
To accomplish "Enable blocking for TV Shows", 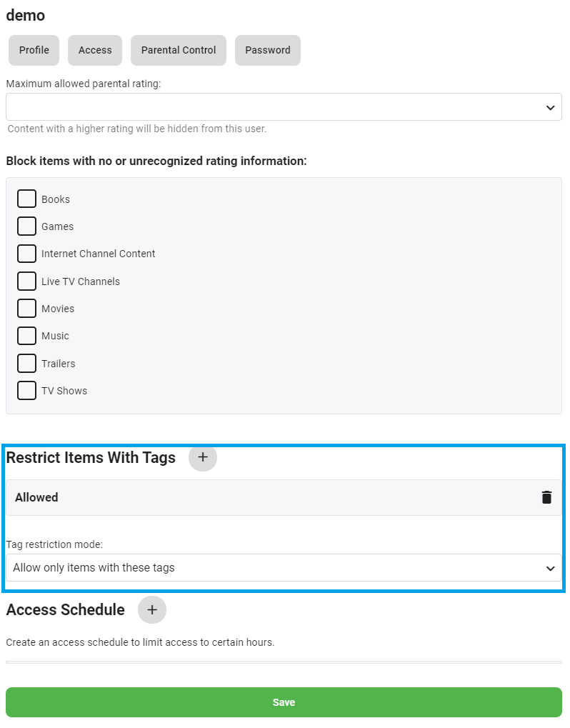I will click(x=27, y=391).
